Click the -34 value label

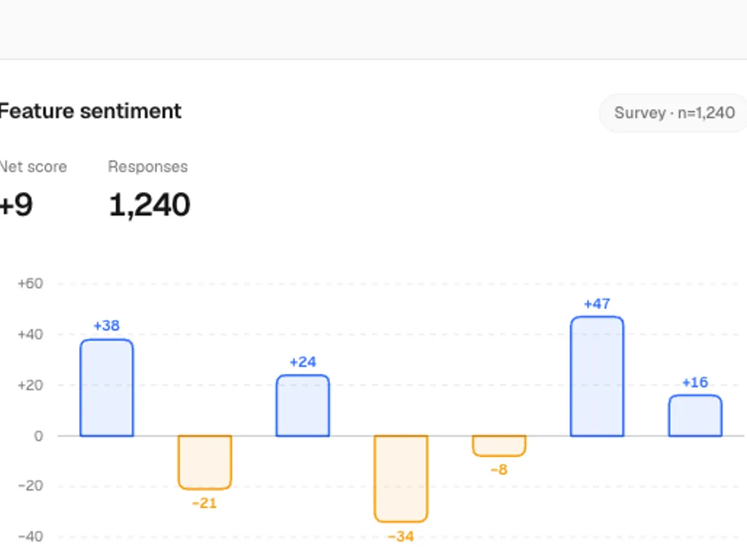pos(401,536)
